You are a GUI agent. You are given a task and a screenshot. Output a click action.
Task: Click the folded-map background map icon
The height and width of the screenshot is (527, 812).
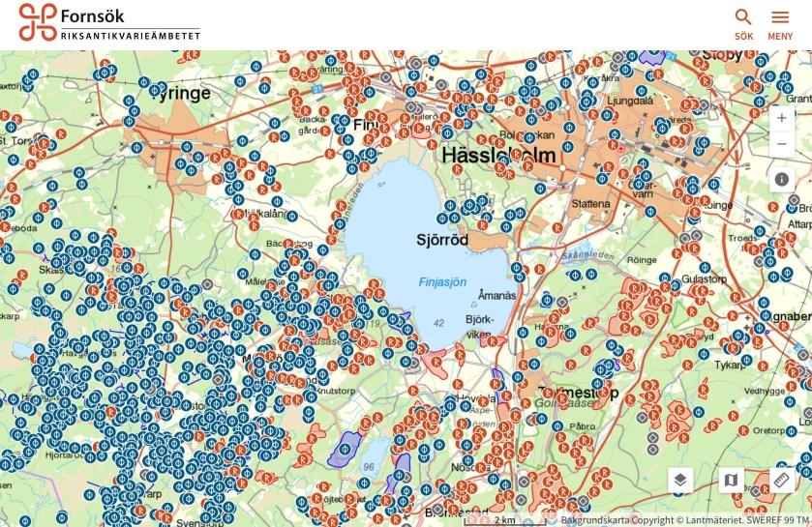click(x=731, y=481)
